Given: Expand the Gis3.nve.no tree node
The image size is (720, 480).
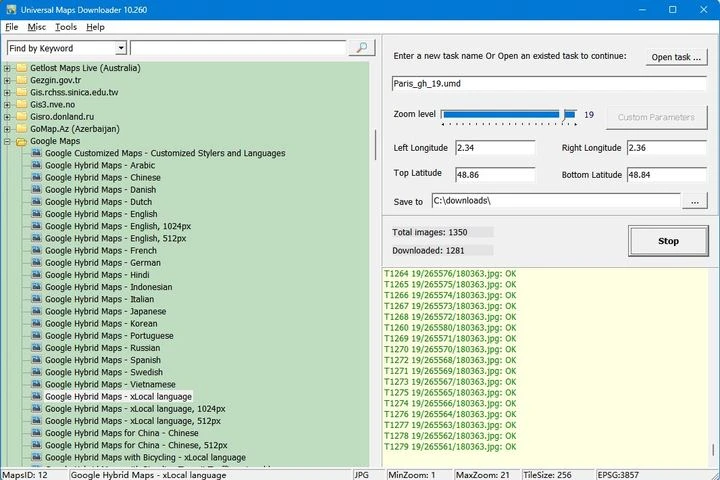Looking at the screenshot, I should (7, 105).
